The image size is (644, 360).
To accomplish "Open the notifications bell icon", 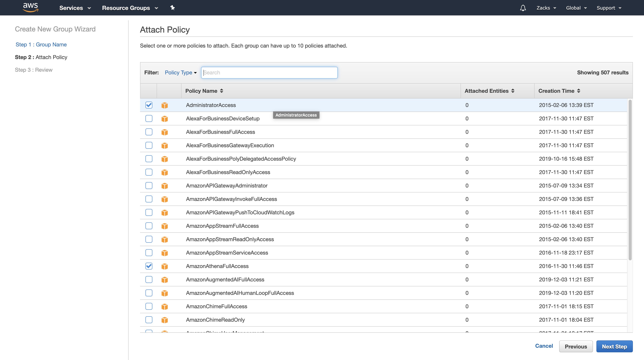I will tap(523, 8).
